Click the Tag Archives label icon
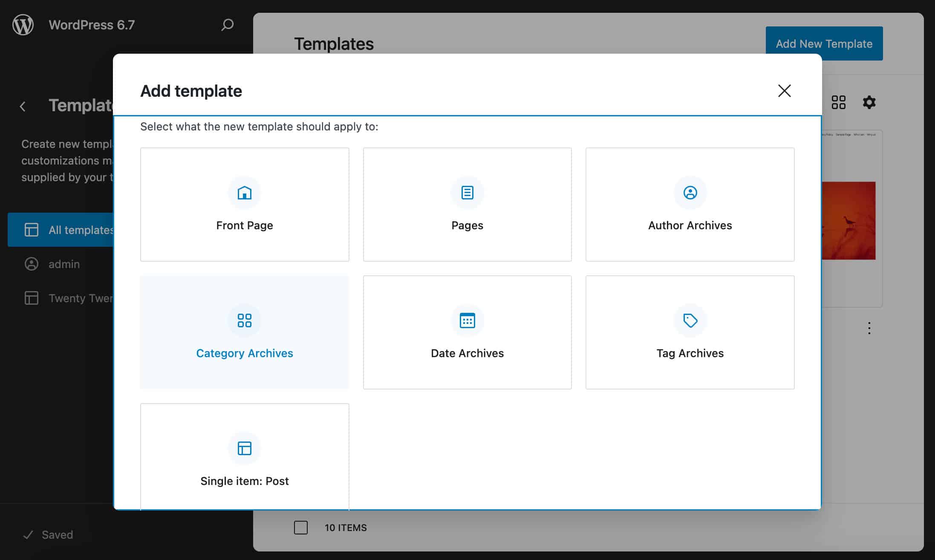Viewport: 935px width, 560px height. click(x=690, y=320)
